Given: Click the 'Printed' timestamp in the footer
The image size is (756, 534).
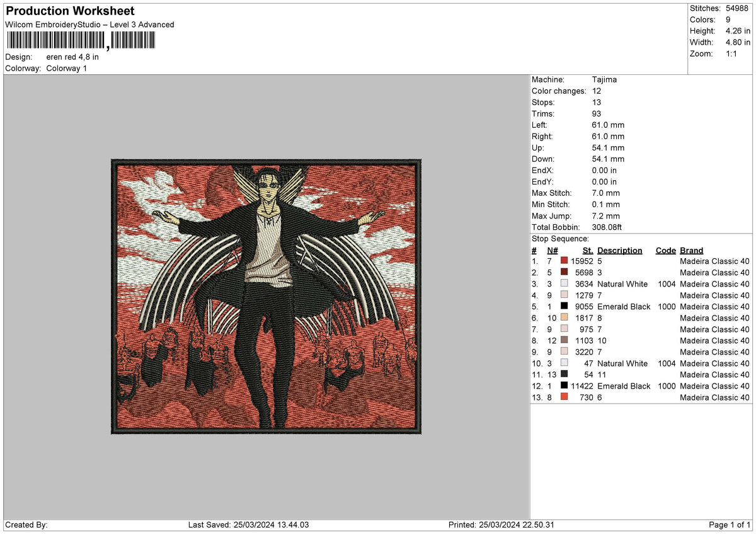Looking at the screenshot, I should click(x=501, y=525).
